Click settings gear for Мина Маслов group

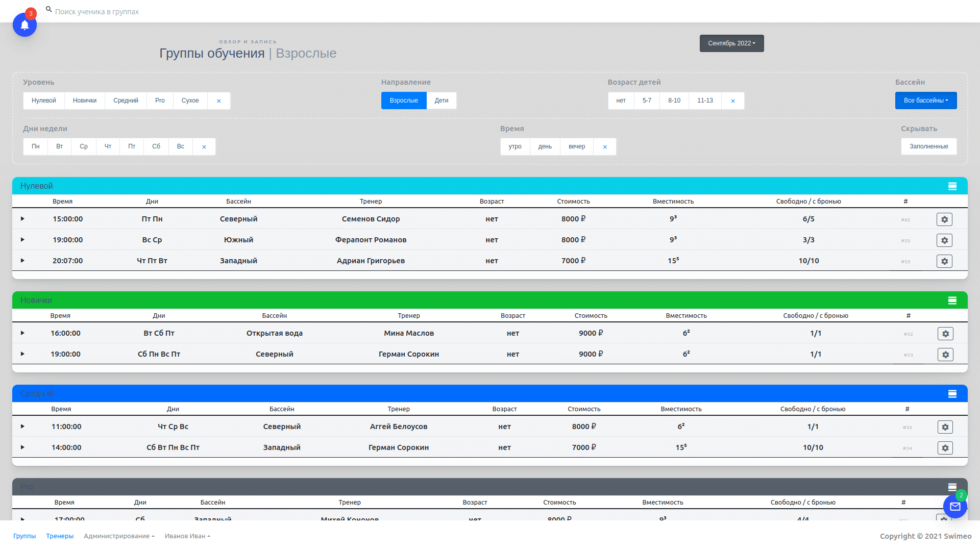[x=945, y=334]
